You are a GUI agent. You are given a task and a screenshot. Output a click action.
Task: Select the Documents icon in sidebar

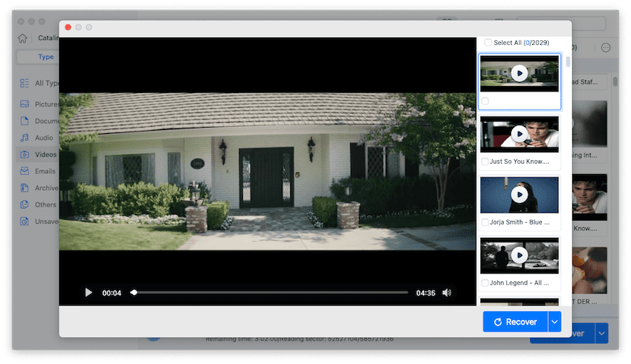point(24,121)
